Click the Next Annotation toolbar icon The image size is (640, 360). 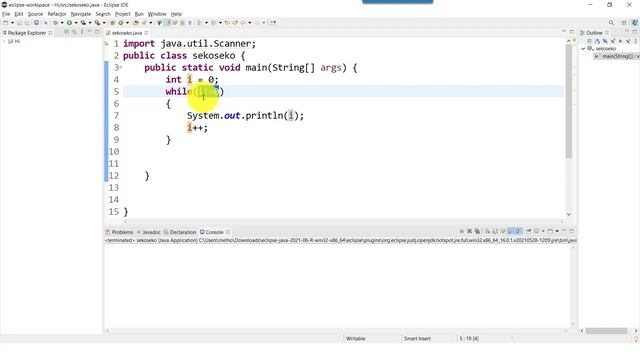coord(200,23)
